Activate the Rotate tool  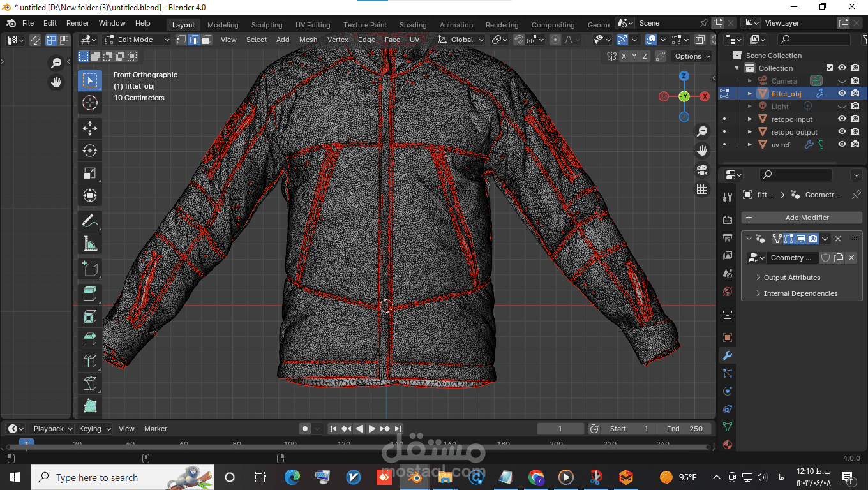click(90, 151)
